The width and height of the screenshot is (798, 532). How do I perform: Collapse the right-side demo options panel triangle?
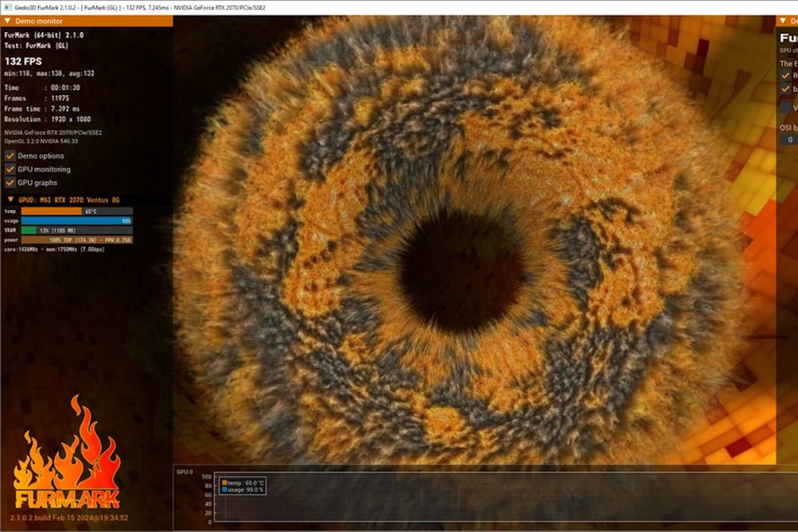[x=782, y=21]
